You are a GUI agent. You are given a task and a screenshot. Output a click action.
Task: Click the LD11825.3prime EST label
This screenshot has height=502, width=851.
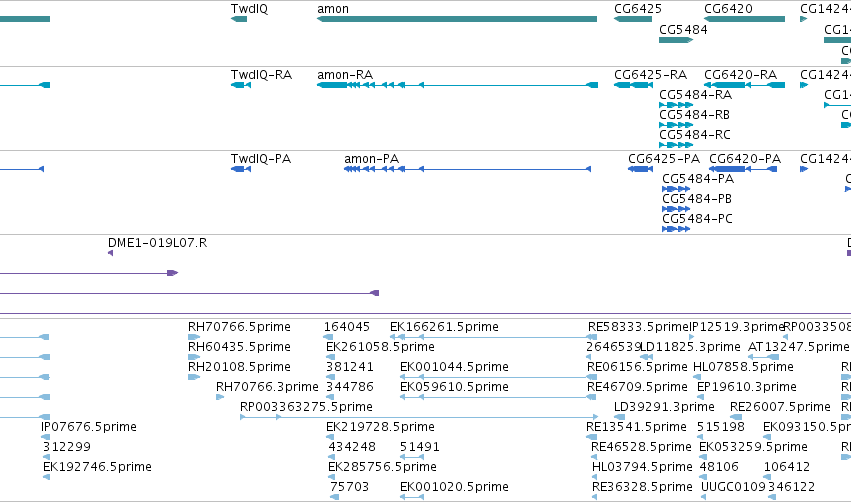690,347
